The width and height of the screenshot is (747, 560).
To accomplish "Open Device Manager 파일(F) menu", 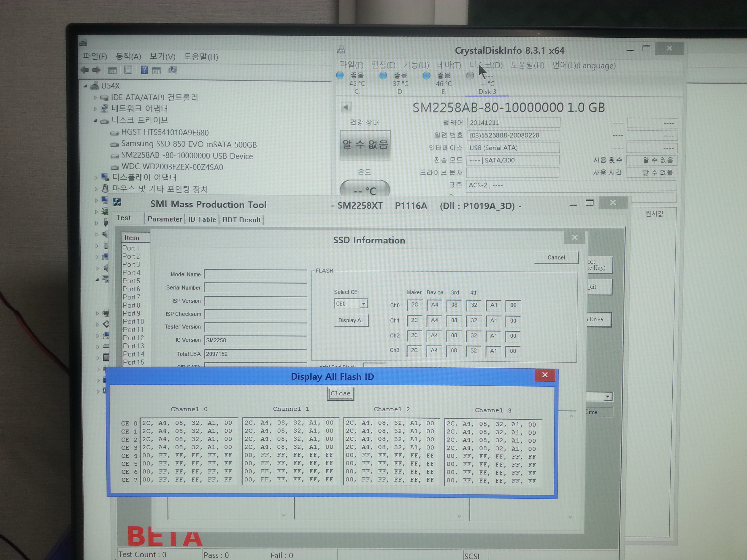I will tap(95, 56).
